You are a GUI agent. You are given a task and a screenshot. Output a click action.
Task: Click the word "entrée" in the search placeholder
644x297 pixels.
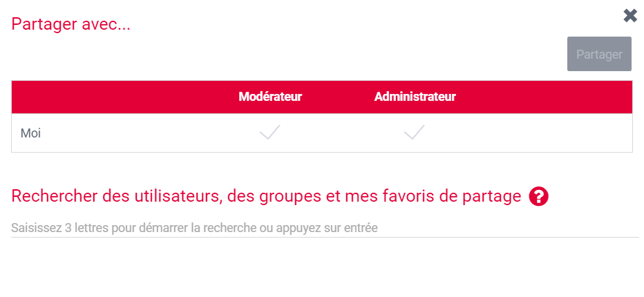361,227
